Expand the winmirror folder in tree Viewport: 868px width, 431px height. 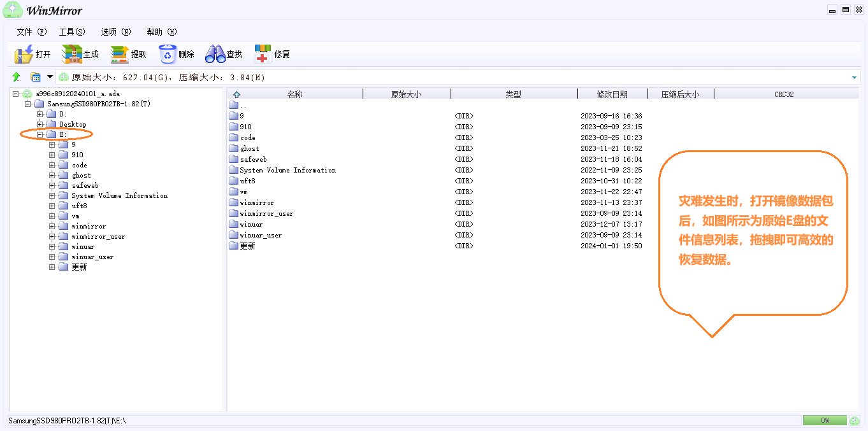[x=52, y=226]
